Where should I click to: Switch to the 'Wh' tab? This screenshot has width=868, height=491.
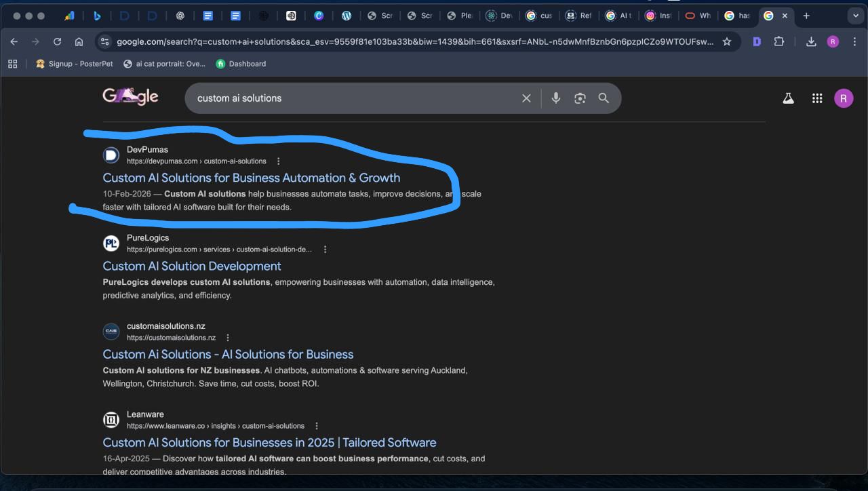coord(698,16)
